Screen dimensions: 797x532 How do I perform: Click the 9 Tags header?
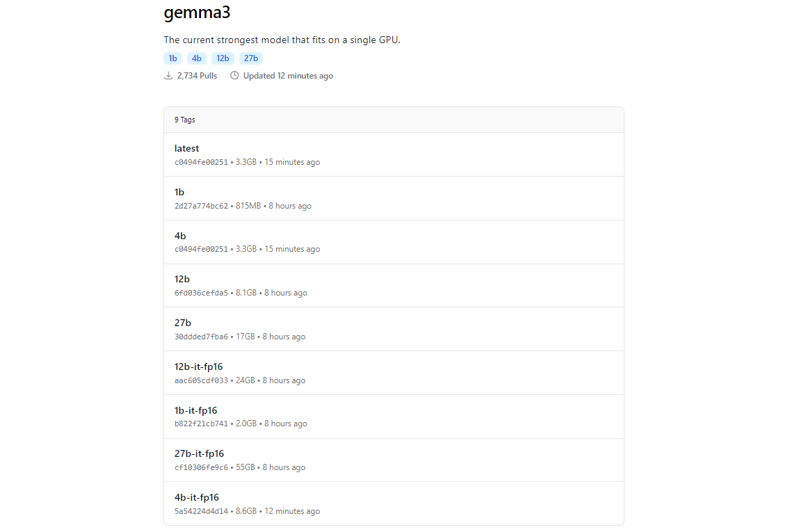click(x=185, y=120)
